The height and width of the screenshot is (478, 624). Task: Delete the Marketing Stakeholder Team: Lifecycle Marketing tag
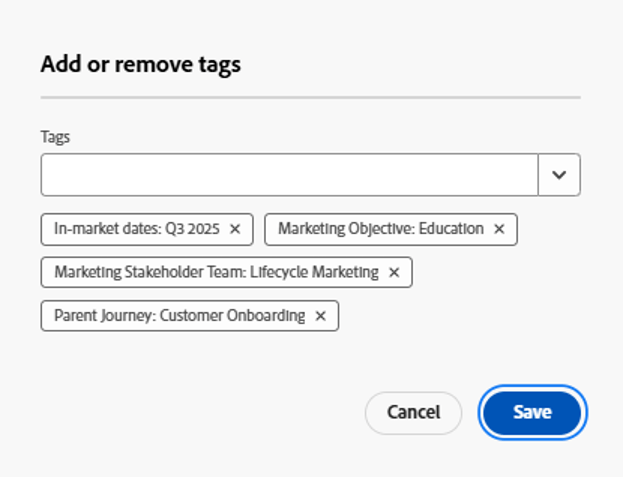[x=394, y=272]
